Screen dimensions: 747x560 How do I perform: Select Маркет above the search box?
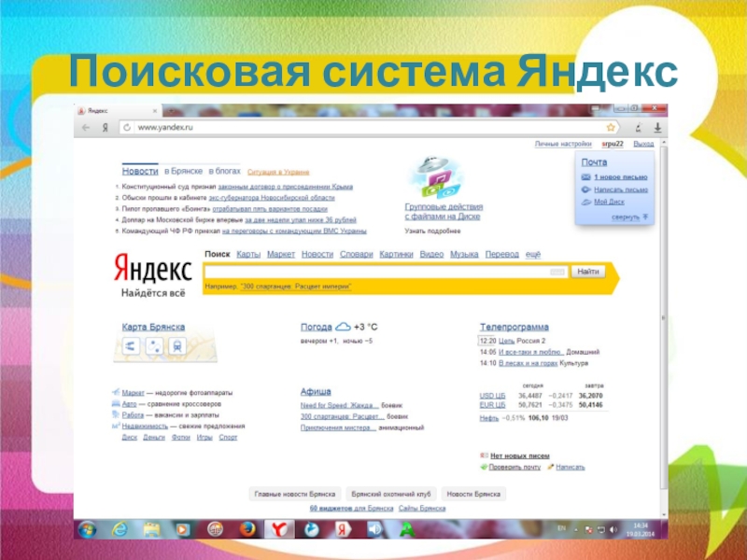point(281,254)
